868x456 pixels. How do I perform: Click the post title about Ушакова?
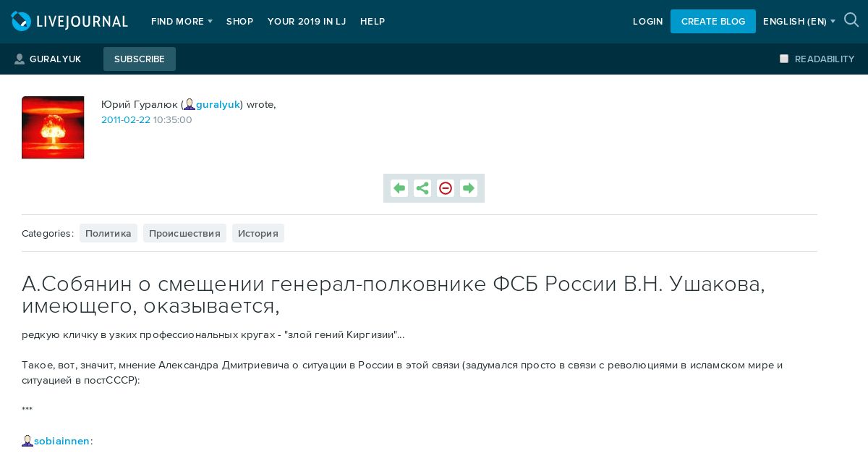point(393,295)
